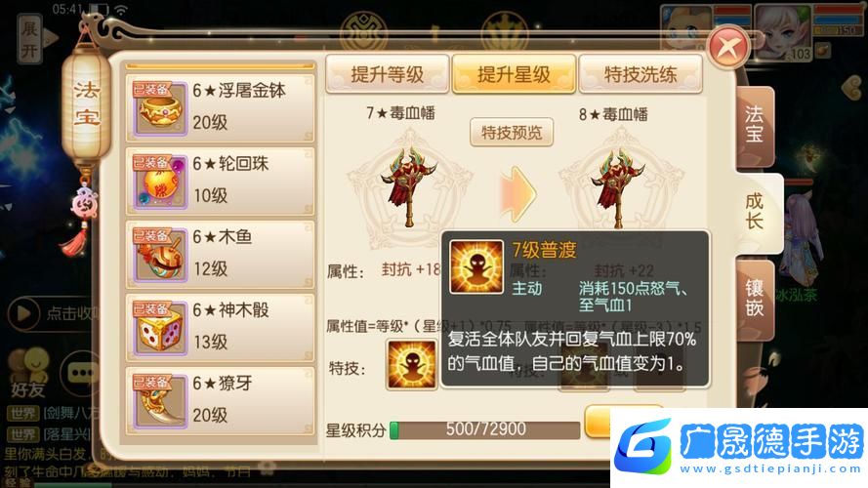The width and height of the screenshot is (868, 488).
Task: Open the 法宝 side tab
Action: tap(755, 126)
